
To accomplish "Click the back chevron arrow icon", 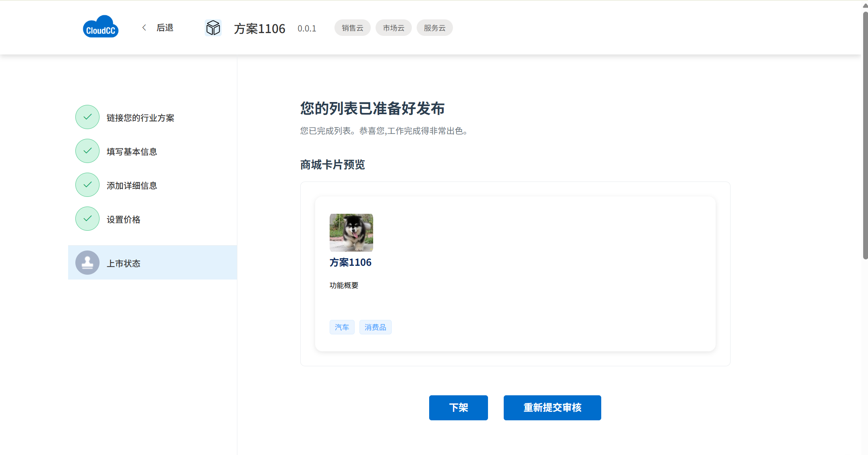I will (144, 27).
